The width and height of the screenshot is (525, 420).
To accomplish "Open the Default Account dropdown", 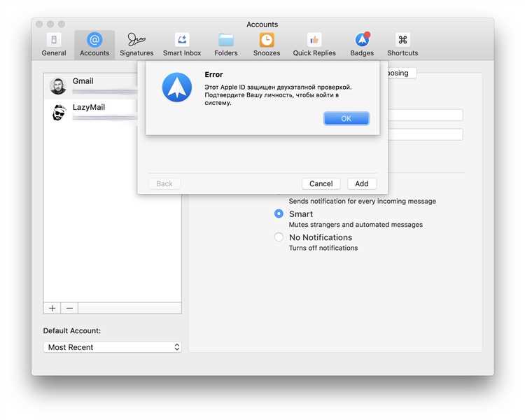I will (113, 347).
